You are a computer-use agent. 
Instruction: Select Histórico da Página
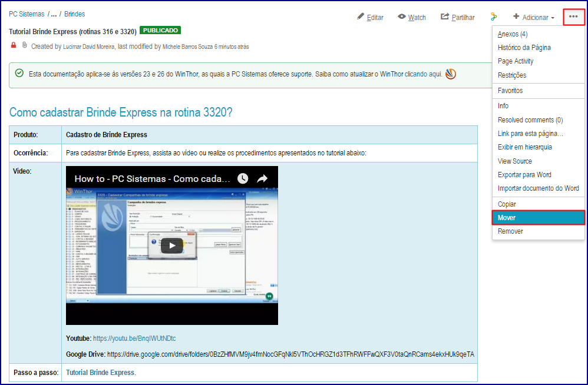538,48
